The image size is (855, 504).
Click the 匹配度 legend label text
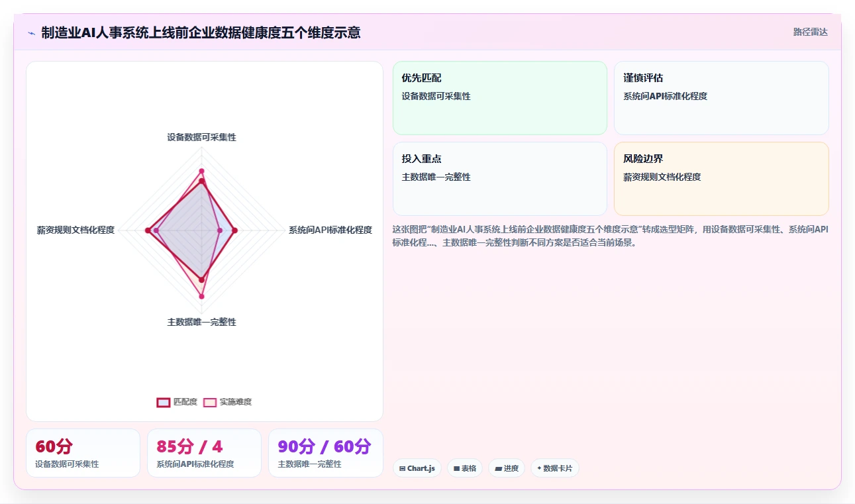coord(185,402)
